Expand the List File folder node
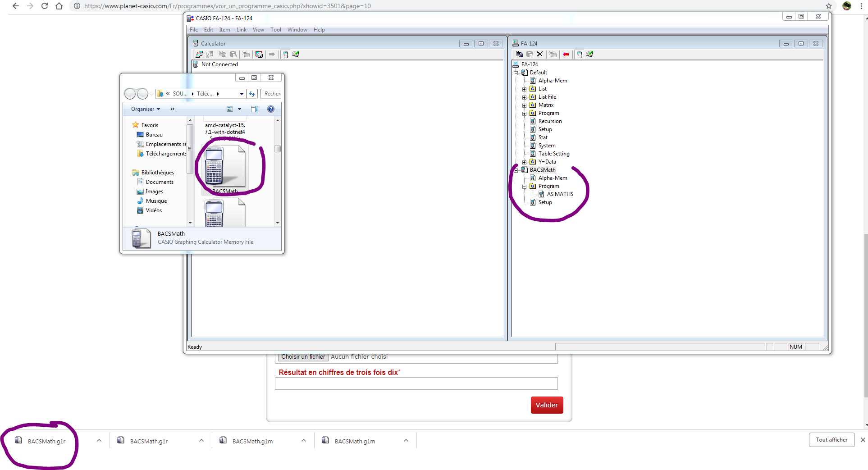 [525, 97]
